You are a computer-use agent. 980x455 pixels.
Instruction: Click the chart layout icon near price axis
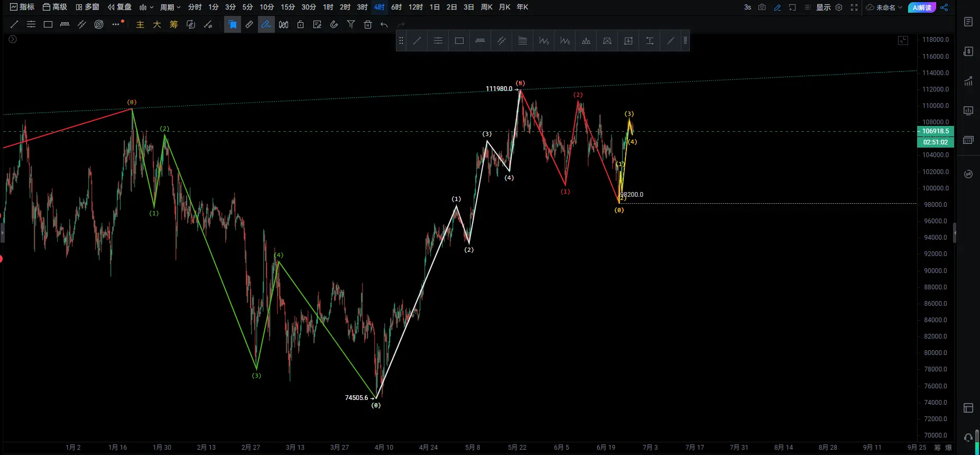(x=903, y=40)
